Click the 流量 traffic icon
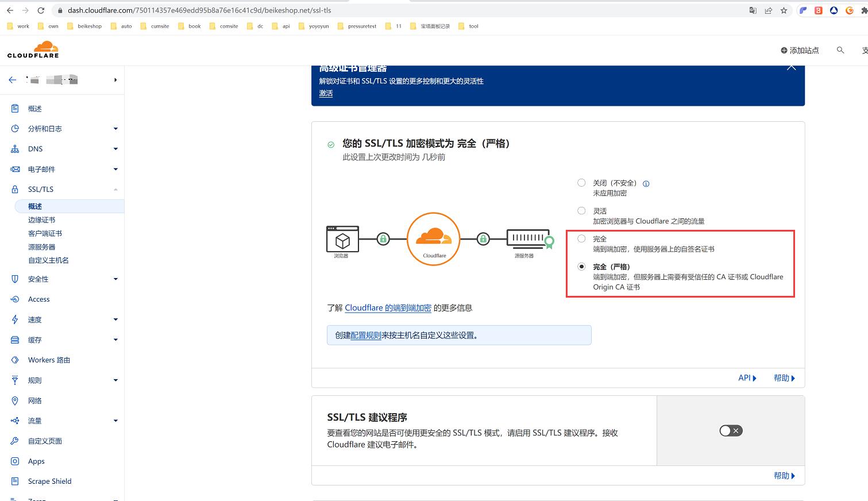The width and height of the screenshot is (868, 501). point(15,421)
